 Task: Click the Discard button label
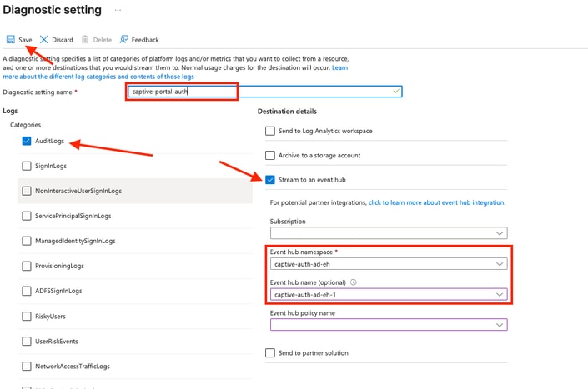pos(63,40)
